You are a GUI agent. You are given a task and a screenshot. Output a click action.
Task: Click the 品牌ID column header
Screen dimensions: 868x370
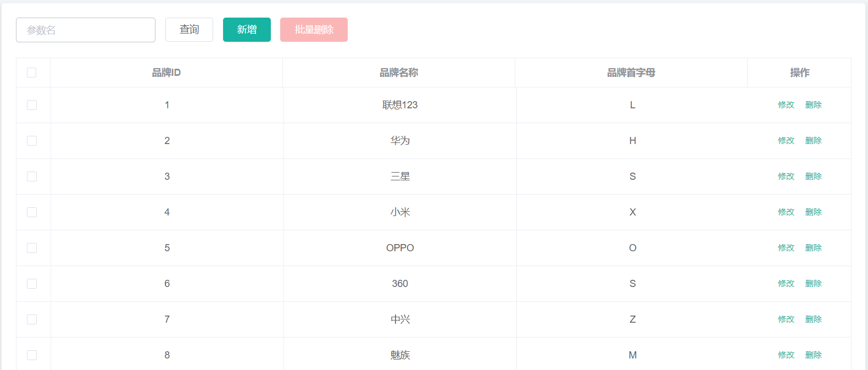(x=166, y=73)
